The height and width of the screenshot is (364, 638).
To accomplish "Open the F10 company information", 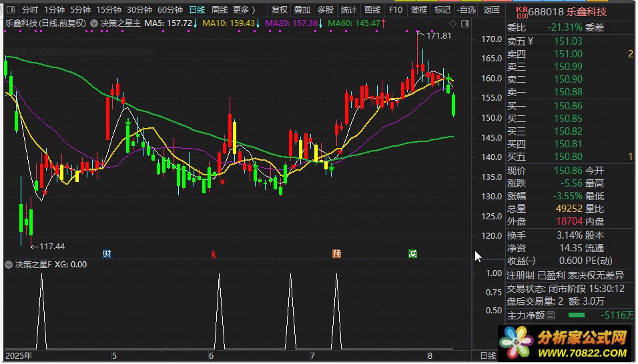I will (396, 9).
